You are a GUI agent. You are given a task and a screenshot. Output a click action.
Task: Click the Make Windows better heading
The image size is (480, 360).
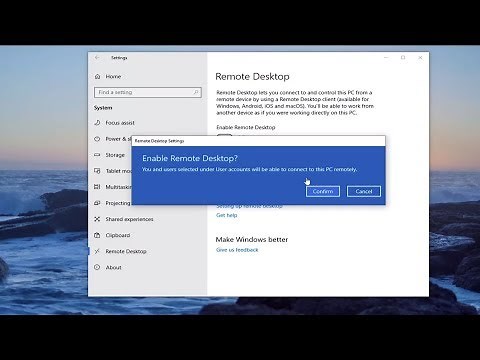(x=252, y=239)
